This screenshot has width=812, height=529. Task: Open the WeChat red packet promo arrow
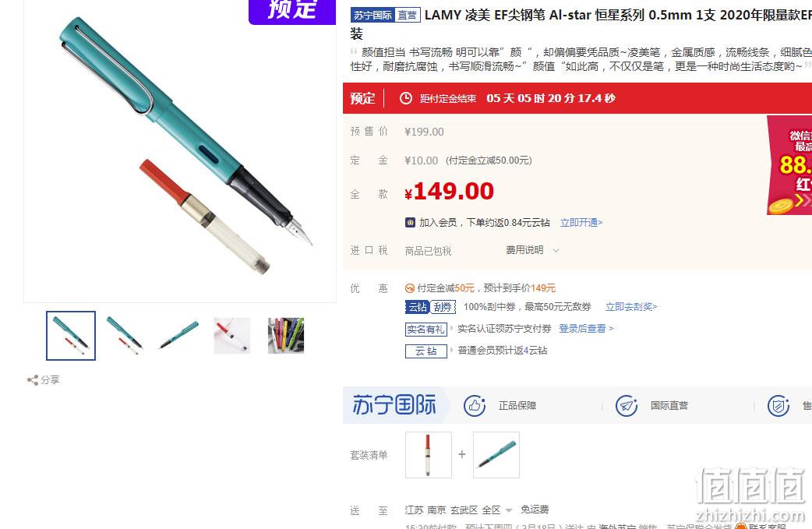803,199
